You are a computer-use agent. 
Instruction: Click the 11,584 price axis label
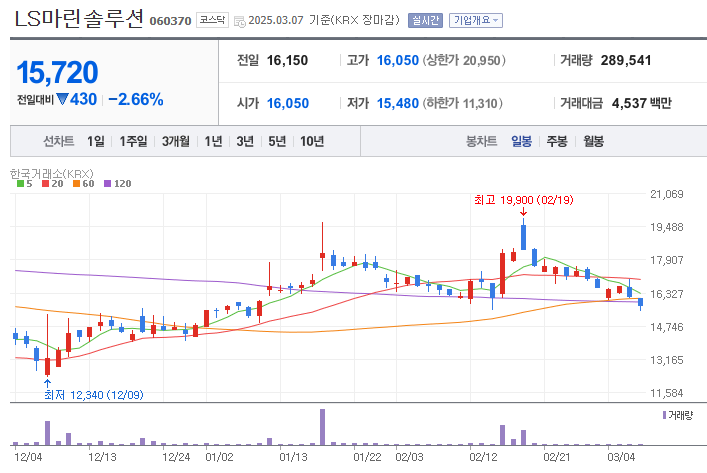click(x=666, y=393)
